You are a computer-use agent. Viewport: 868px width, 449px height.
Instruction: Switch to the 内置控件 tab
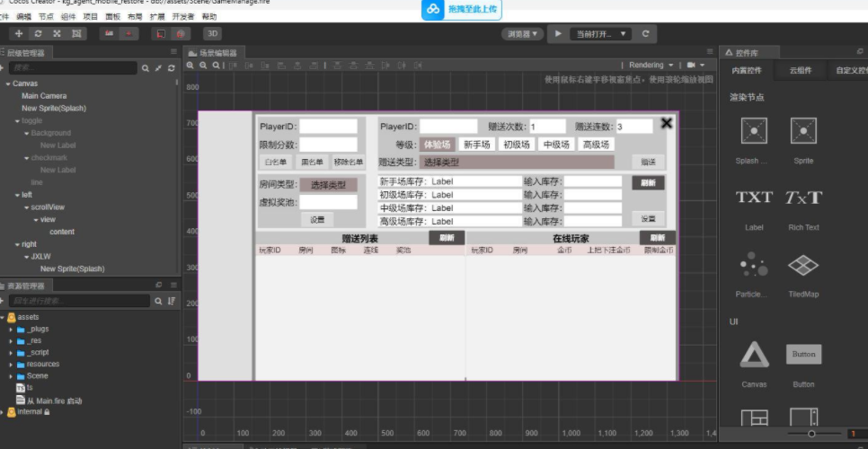pyautogui.click(x=747, y=71)
